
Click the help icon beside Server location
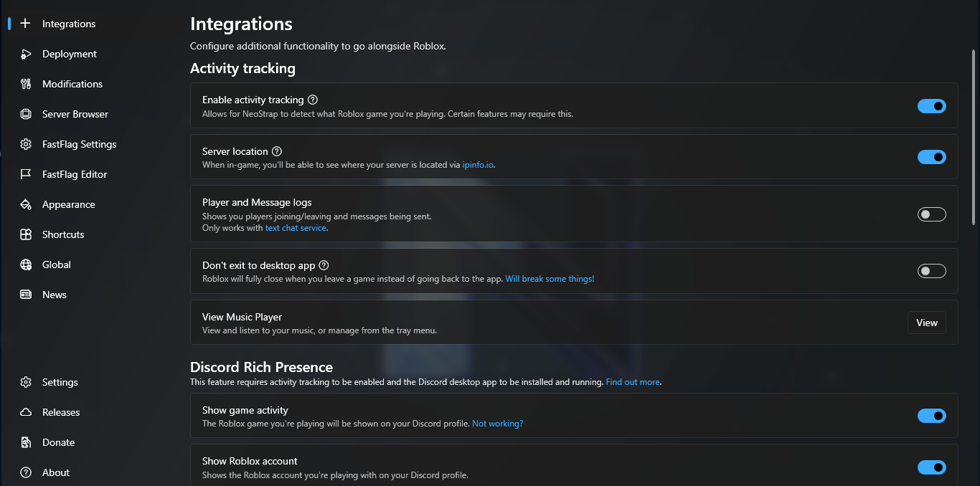(277, 151)
